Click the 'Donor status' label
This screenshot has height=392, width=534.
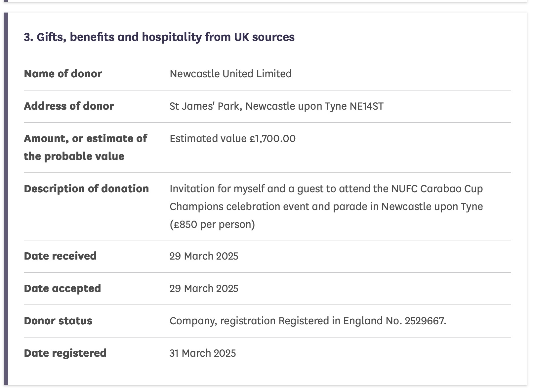(58, 321)
